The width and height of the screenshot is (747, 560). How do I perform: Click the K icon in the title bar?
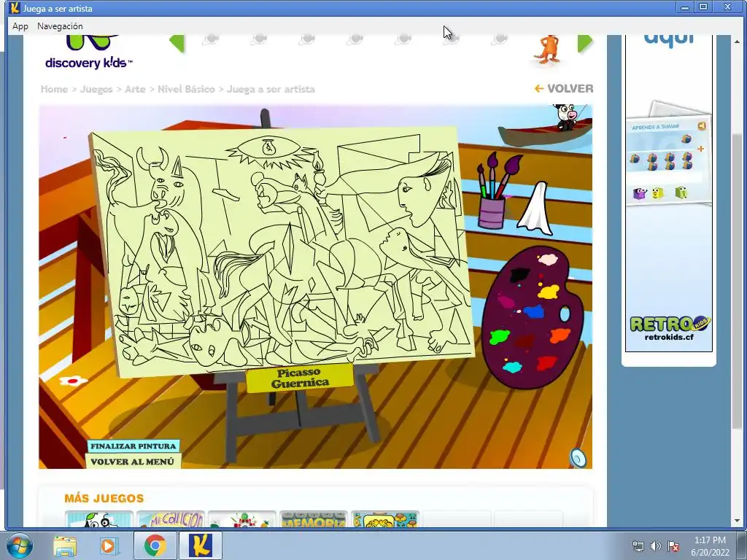tap(15, 8)
